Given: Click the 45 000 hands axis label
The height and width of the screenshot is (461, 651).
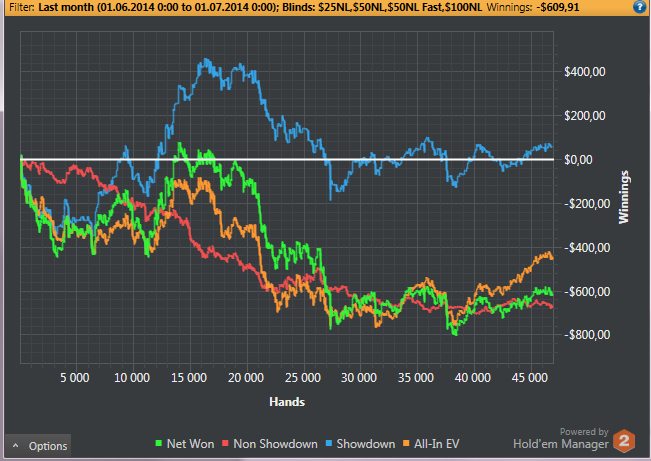Looking at the screenshot, I should pos(530,378).
